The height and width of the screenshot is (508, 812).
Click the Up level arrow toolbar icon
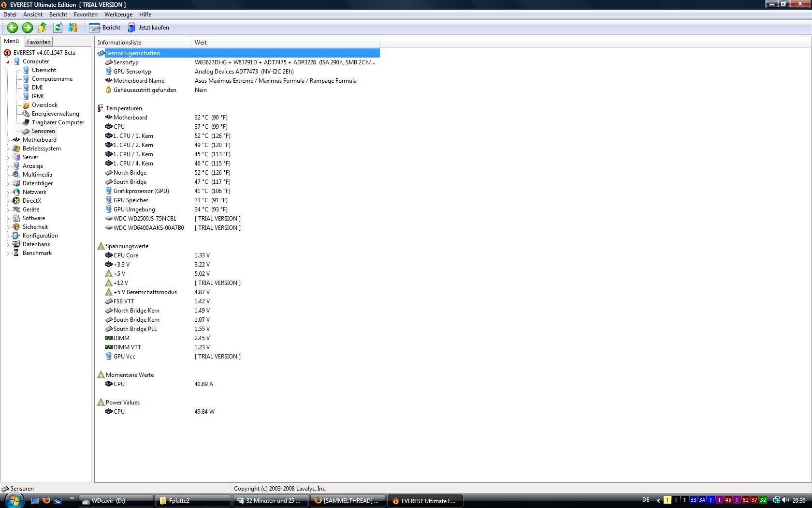pyautogui.click(x=43, y=28)
